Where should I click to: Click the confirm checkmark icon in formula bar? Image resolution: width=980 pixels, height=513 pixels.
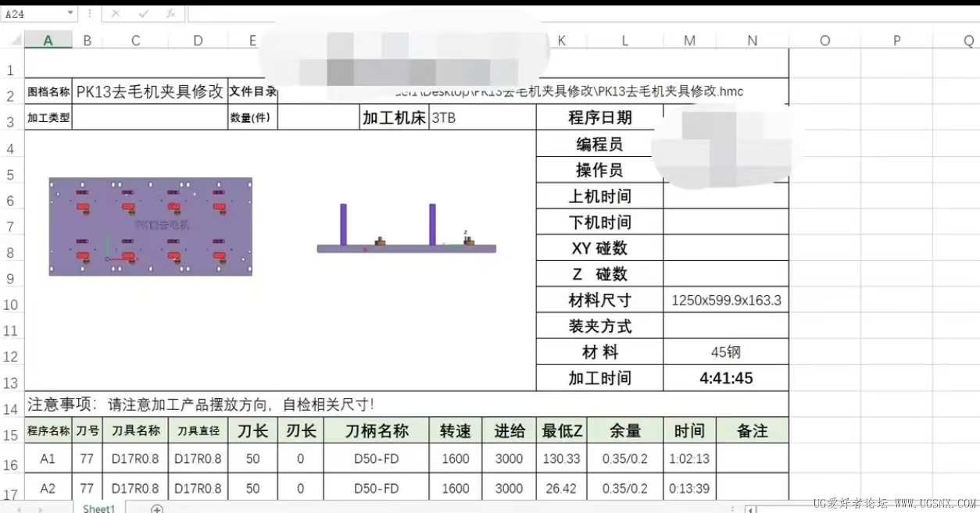click(x=143, y=14)
